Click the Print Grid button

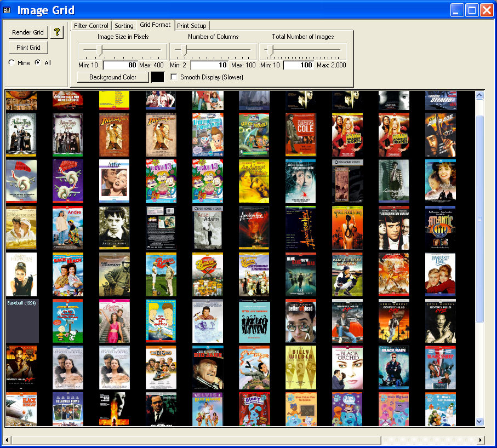click(28, 48)
